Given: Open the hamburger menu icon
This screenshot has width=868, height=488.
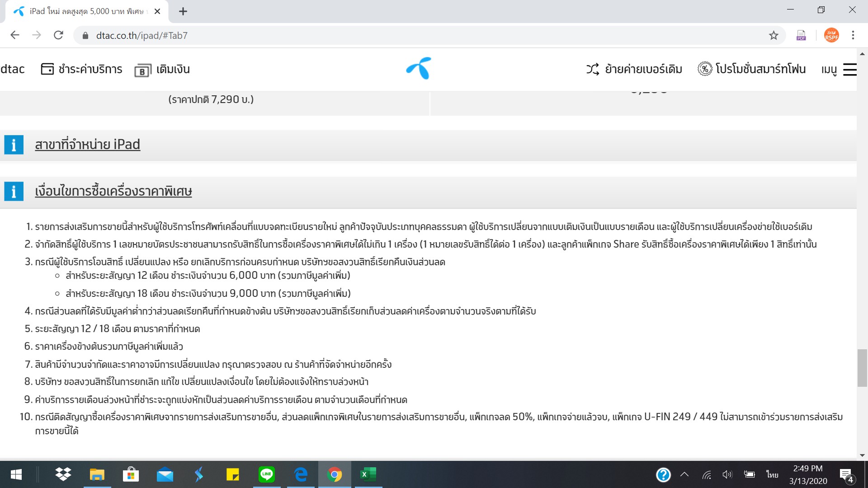Looking at the screenshot, I should tap(849, 70).
